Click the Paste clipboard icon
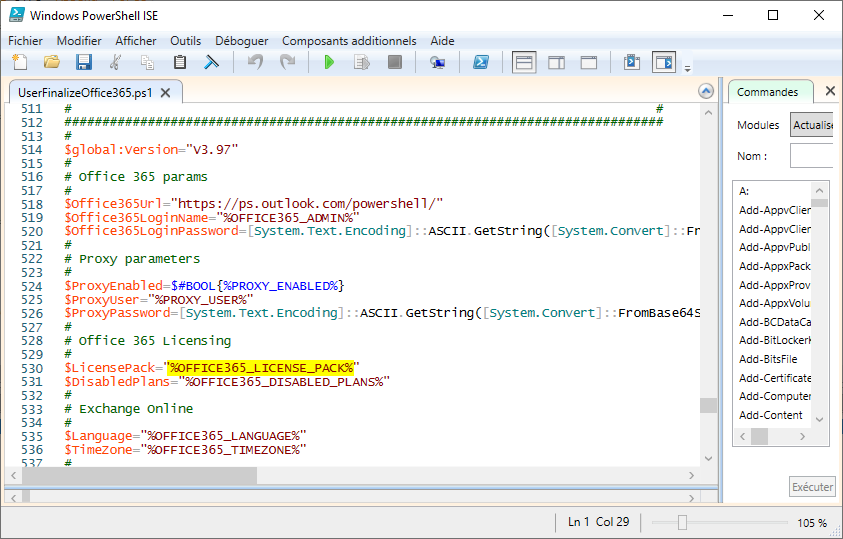Viewport: 843px width, 539px height. pos(180,62)
